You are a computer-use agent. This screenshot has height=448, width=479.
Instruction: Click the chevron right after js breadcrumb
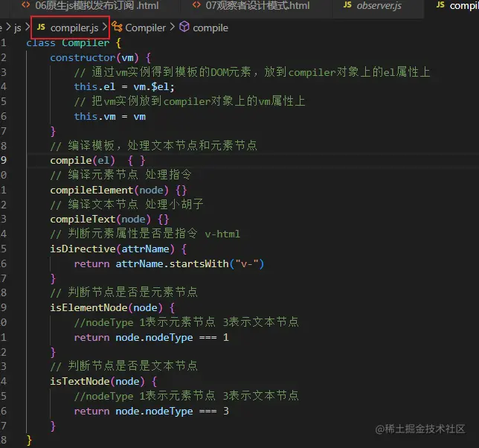point(28,28)
